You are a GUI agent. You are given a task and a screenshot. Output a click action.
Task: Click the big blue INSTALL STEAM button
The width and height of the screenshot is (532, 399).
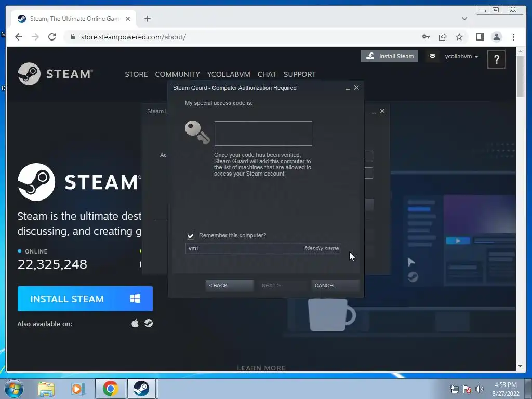[85, 299]
